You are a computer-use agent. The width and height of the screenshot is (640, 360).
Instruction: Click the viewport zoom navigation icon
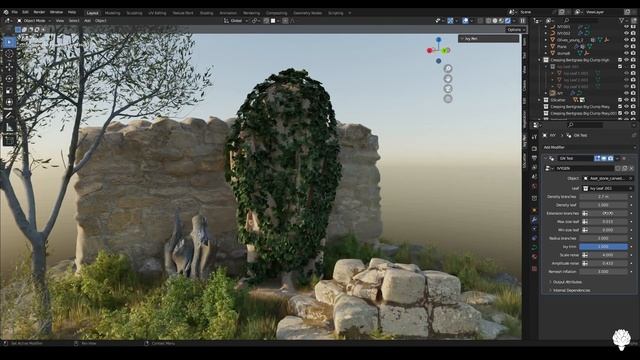448,68
